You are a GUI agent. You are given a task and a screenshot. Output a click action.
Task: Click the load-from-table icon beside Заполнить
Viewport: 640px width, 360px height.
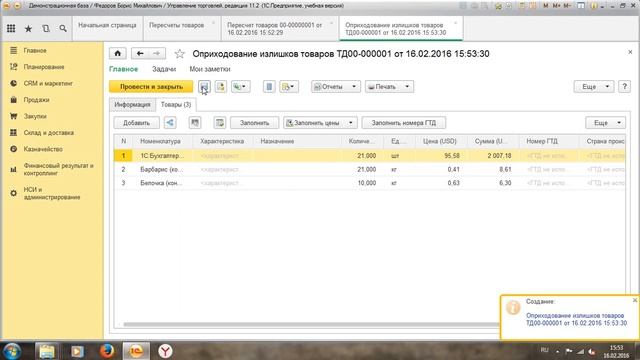pos(220,123)
